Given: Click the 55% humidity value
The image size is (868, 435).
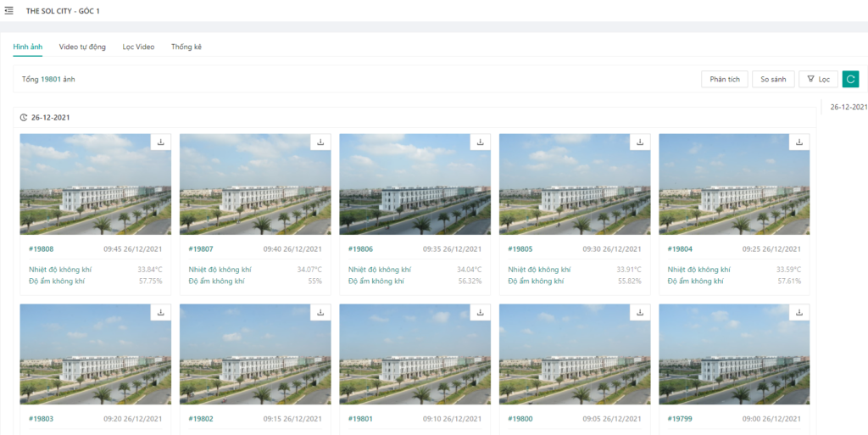Looking at the screenshot, I should [315, 282].
